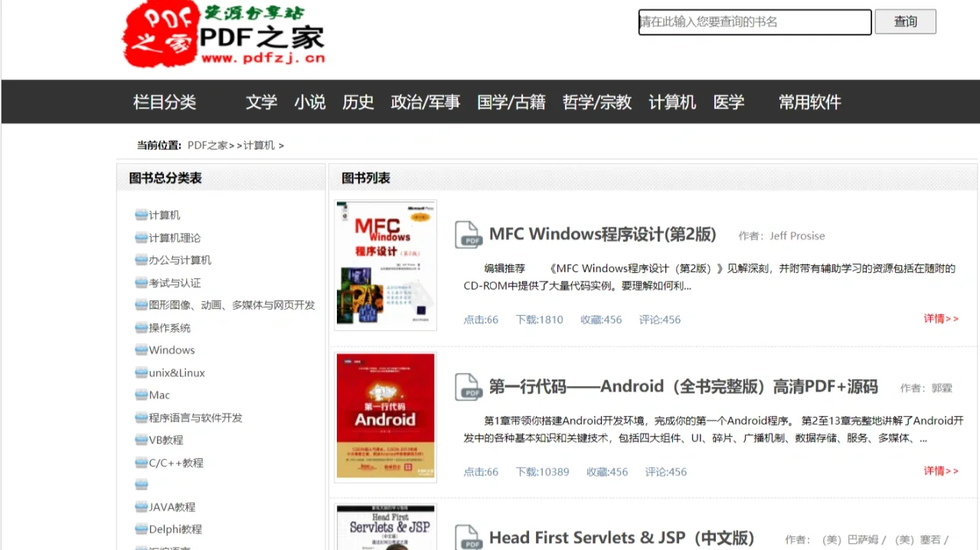The image size is (980, 550).
Task: Click author name 郭霖
Action: 942,388
